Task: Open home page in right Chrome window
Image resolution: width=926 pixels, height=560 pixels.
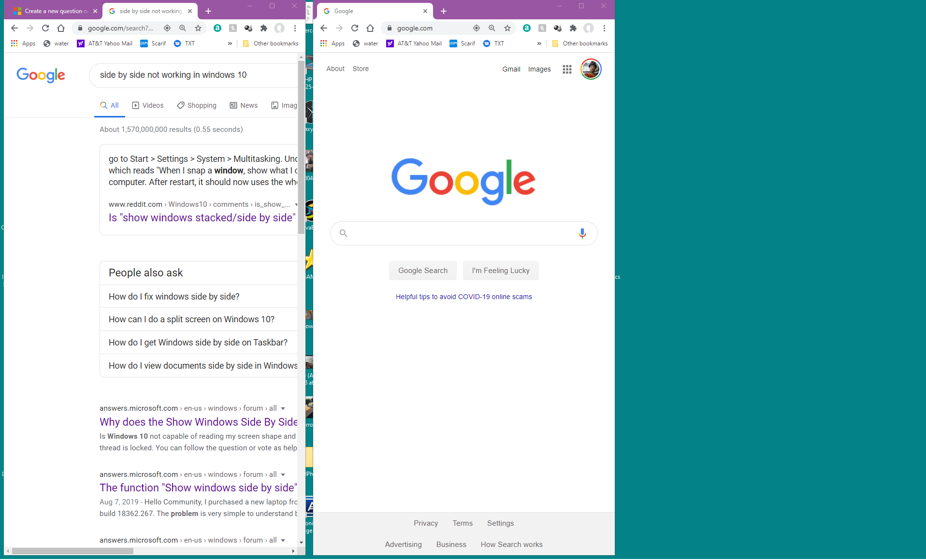Action: pos(370,28)
